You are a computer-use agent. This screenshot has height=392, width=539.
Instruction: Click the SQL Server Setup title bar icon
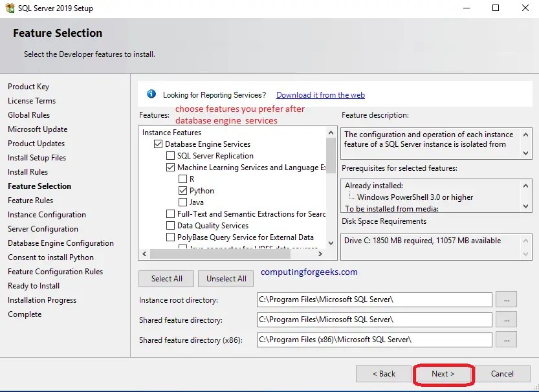(x=9, y=8)
